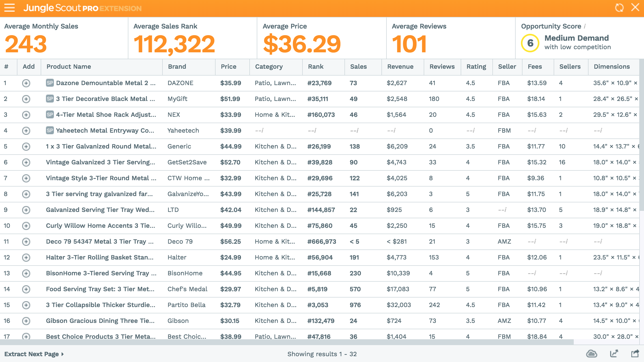Screen dimensions: 644x362
Task: Add 4-Tier Metal Shoe Rack product
Action: coord(26,115)
